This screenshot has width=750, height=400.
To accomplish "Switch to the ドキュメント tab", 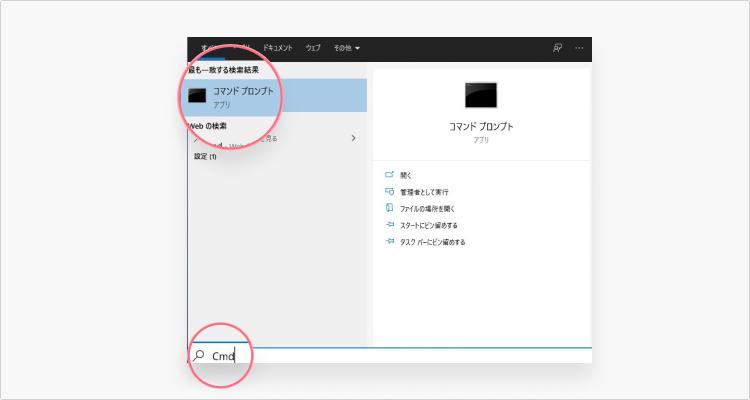I will point(277,48).
